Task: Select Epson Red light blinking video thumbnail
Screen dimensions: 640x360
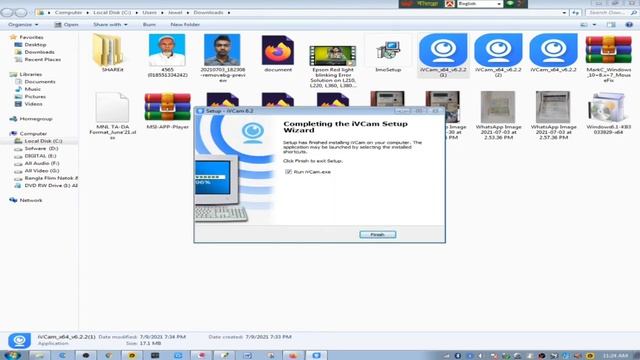Action: click(x=333, y=56)
